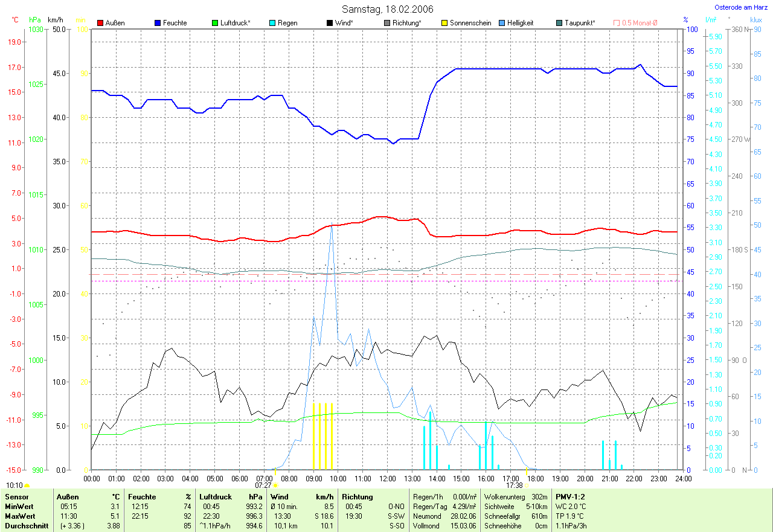
Task: Click the sunset icon next to 17:38
Action: pyautogui.click(x=527, y=485)
